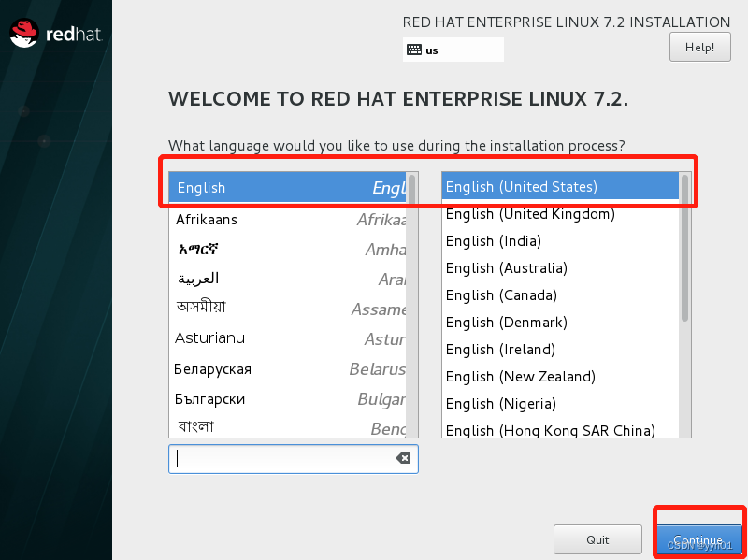The width and height of the screenshot is (748, 560).
Task: Click the language list scrollbar
Action: click(x=411, y=280)
